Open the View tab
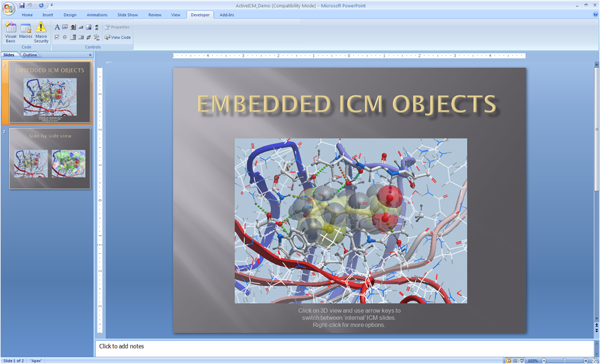 point(176,15)
